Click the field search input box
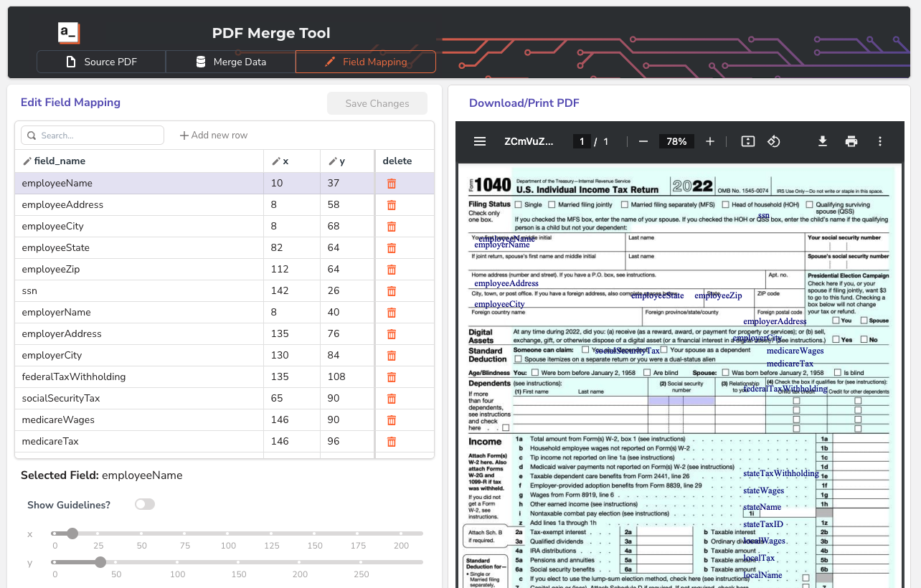 tap(93, 136)
